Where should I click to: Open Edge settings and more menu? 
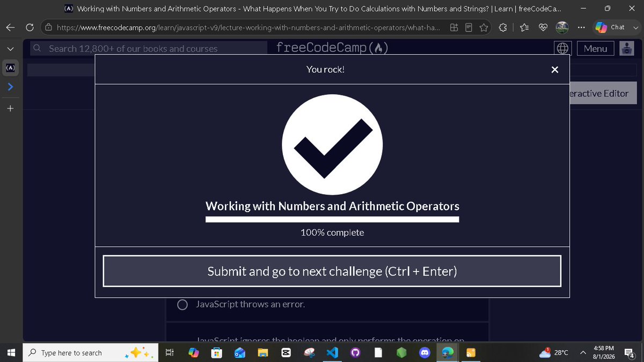pyautogui.click(x=582, y=27)
